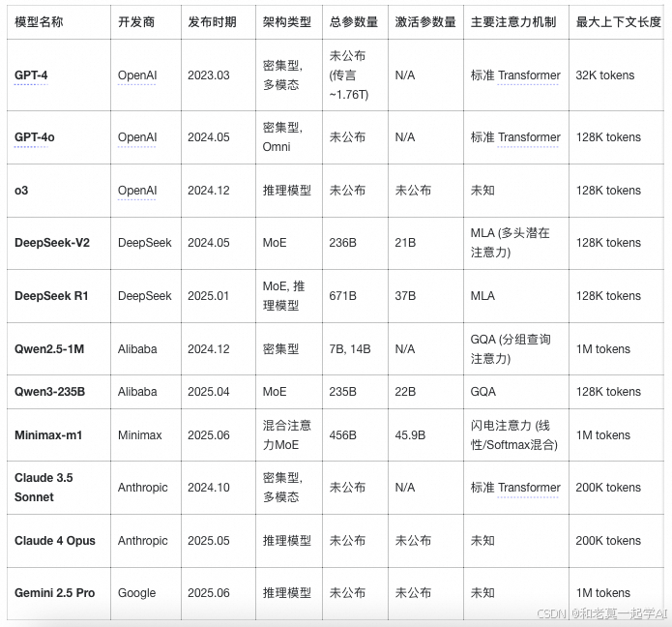Click the 'Qwen3-235B' model name cell
672x627 pixels.
pyautogui.click(x=59, y=392)
